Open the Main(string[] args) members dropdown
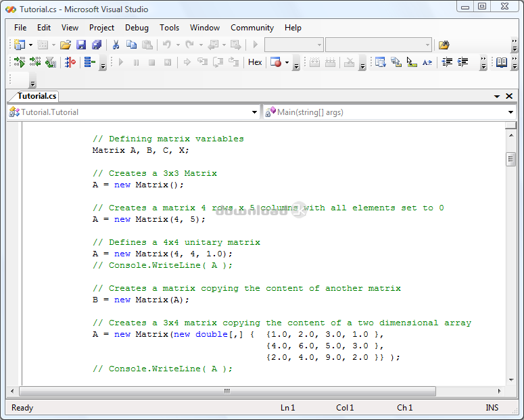Viewport: 524px width, 420px height. (510, 112)
